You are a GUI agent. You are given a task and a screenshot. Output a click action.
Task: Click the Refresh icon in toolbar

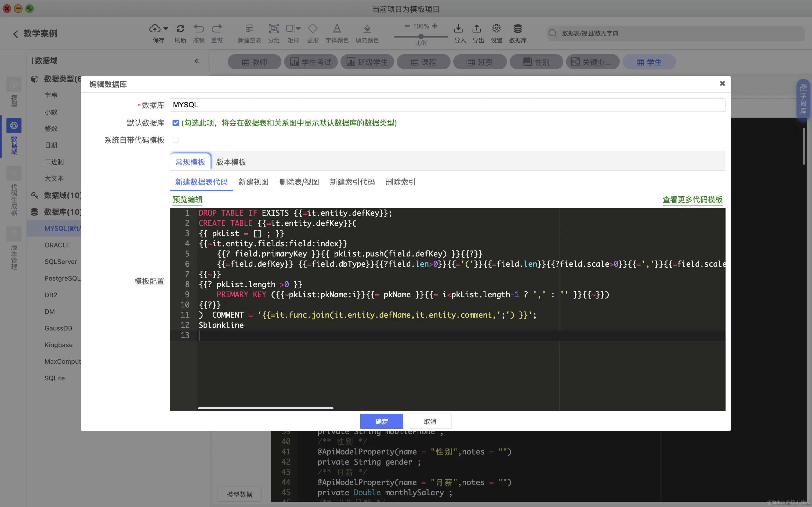point(180,29)
